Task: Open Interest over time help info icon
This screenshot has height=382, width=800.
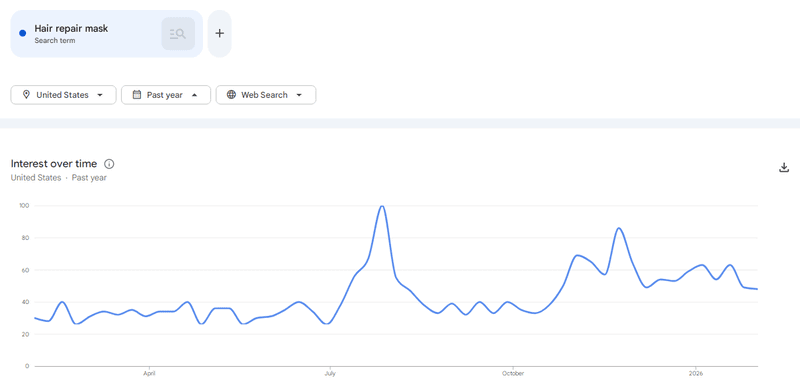Action: tap(109, 164)
